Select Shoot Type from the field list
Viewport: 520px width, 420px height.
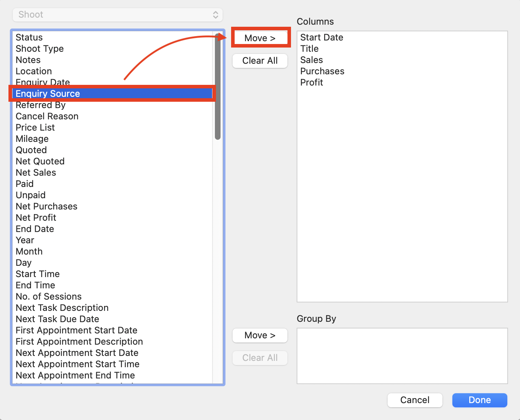click(x=39, y=49)
